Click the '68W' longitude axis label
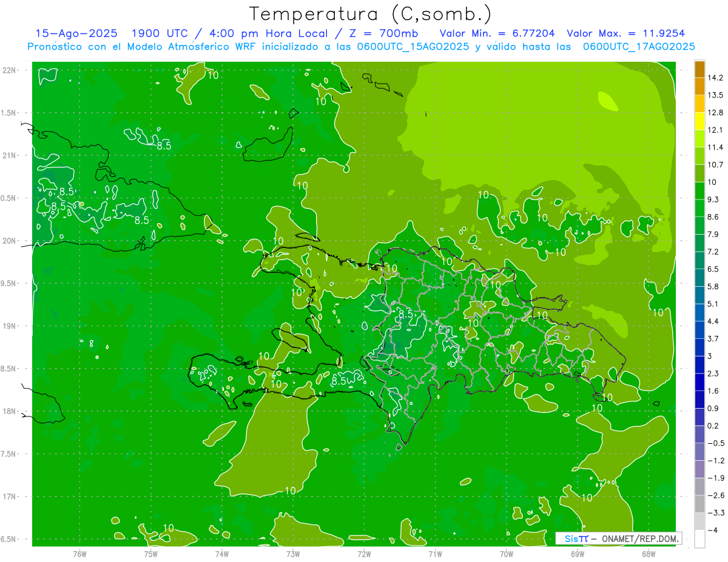The height and width of the screenshot is (562, 728). click(649, 554)
